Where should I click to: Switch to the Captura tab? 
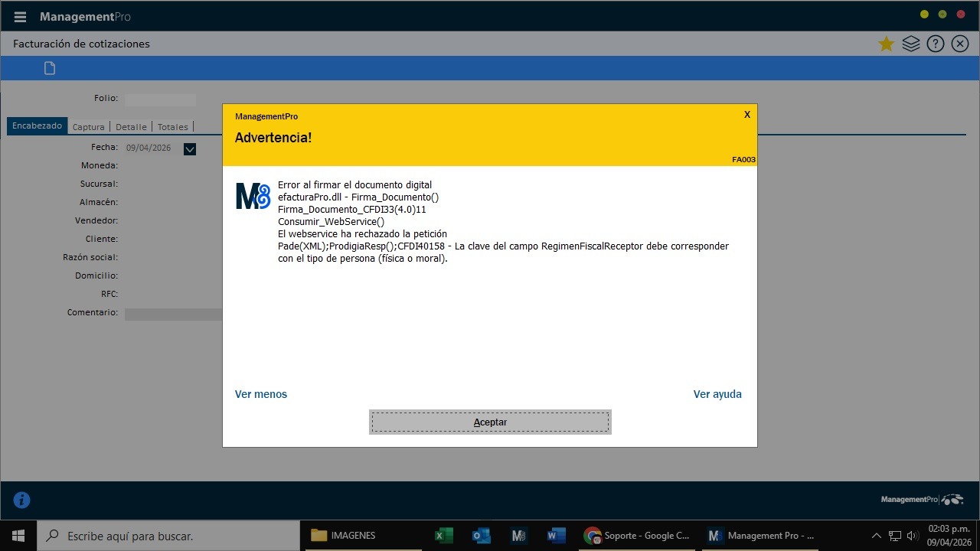click(x=88, y=127)
